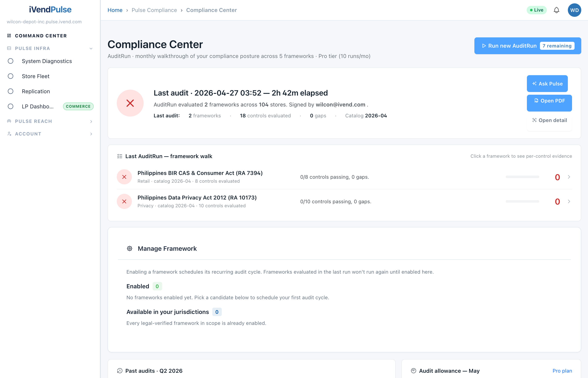
Task: Open Philippines Data Privacy Act 2012 framework
Action: tap(197, 198)
